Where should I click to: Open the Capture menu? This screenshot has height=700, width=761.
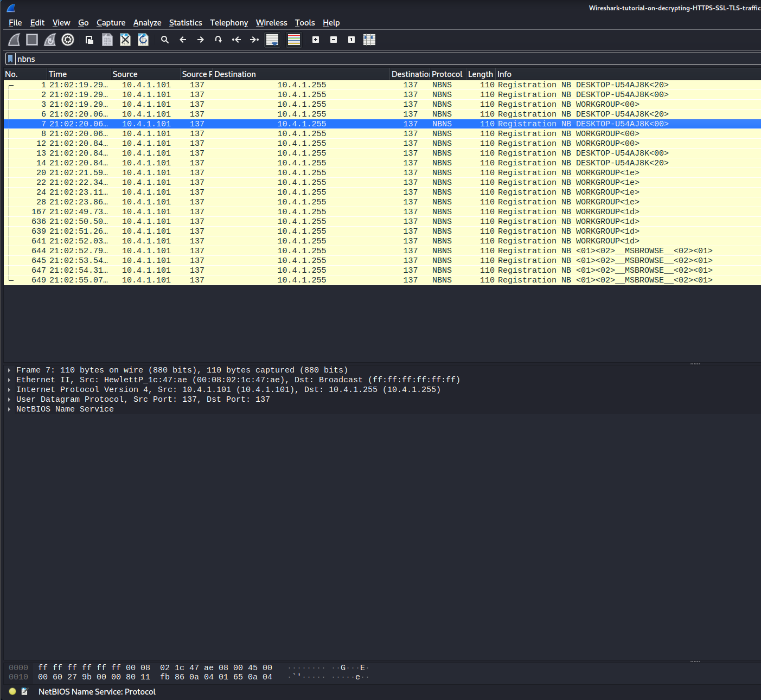click(x=111, y=23)
